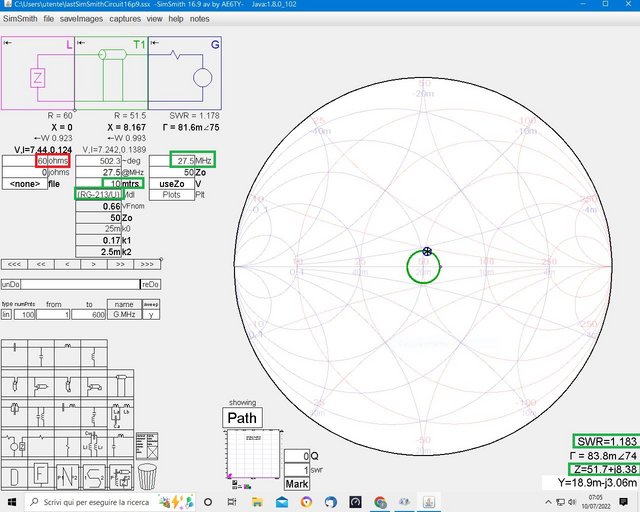Click the 60 ohms load resistance field
Image resolution: width=640 pixels, height=512 pixels.
[25, 161]
